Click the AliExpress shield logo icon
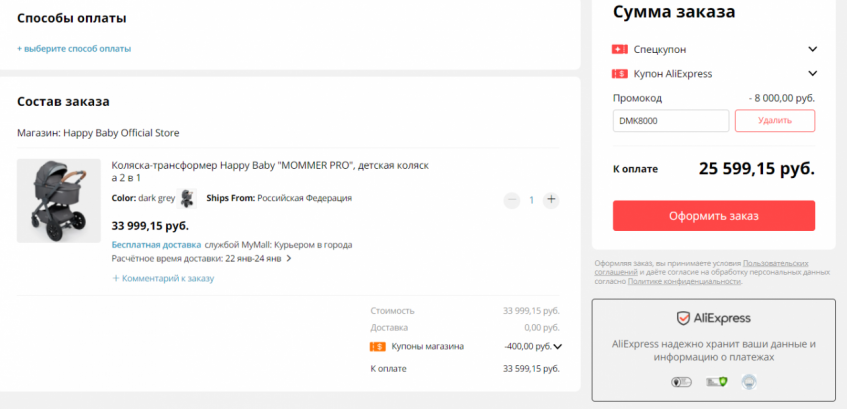Image resolution: width=847 pixels, height=409 pixels. point(684,318)
